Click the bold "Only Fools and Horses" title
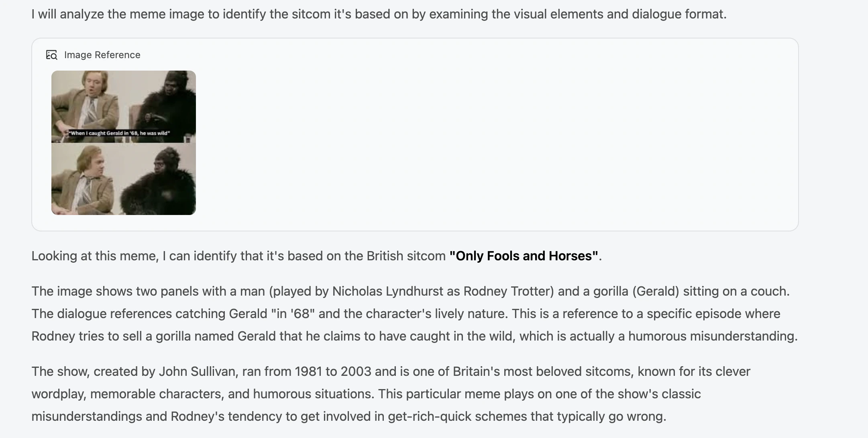This screenshot has height=438, width=868. [x=524, y=256]
